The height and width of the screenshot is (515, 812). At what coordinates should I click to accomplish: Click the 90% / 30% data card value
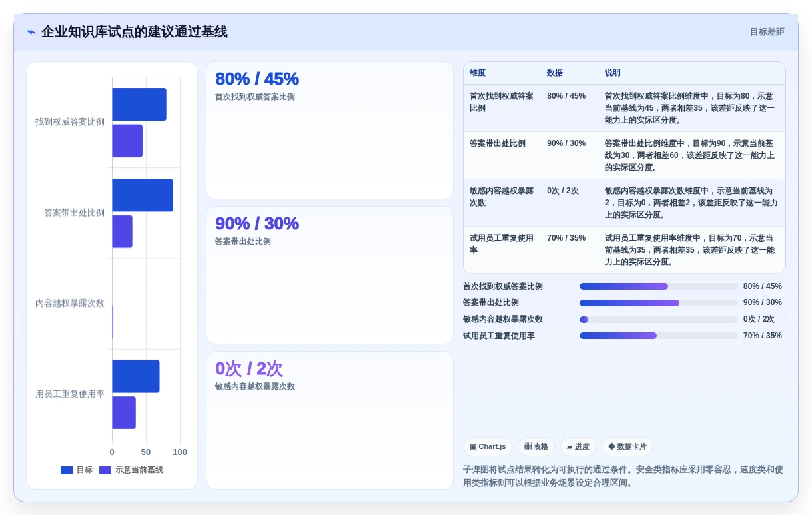(x=257, y=223)
